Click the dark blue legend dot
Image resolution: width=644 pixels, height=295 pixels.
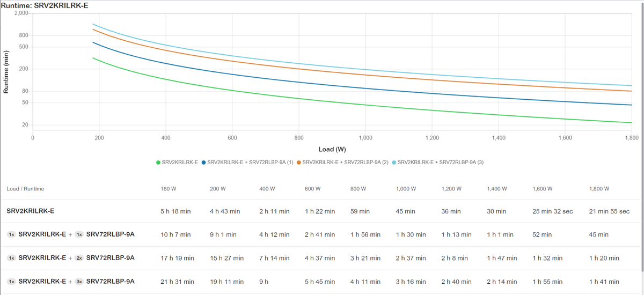point(204,163)
